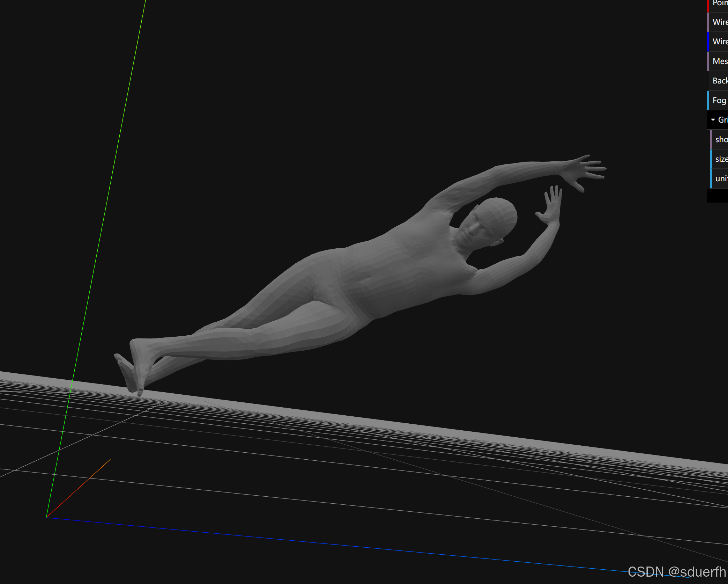This screenshot has width=728, height=584.
Task: Toggle the Mes option row
Action: pos(720,61)
